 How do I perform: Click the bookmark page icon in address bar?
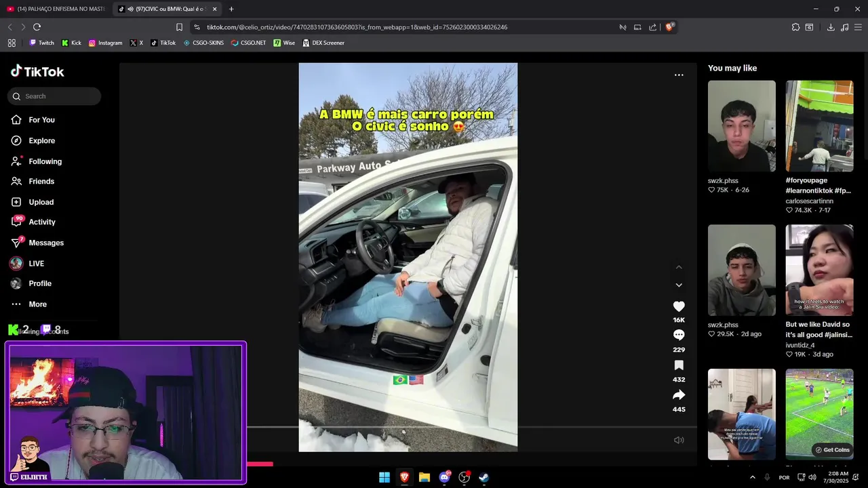179,27
